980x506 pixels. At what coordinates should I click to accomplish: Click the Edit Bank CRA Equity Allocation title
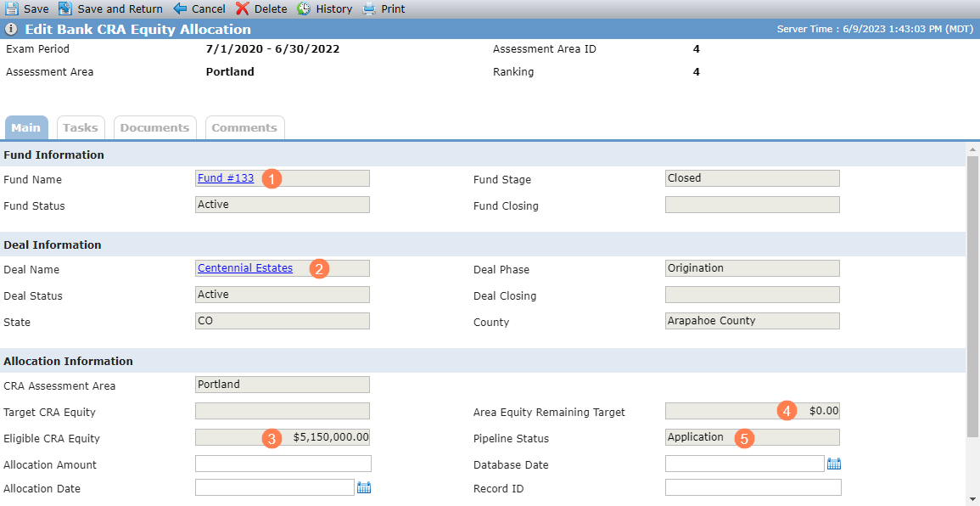(138, 30)
